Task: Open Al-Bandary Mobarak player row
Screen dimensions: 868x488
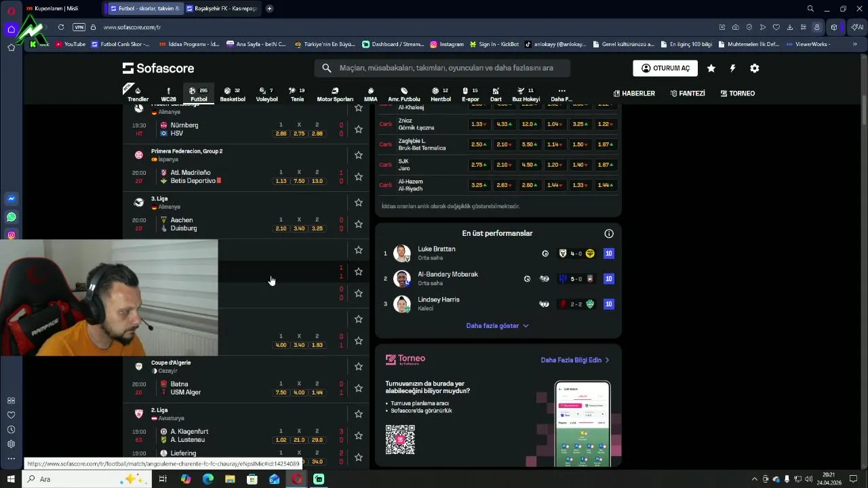Action: pyautogui.click(x=498, y=279)
